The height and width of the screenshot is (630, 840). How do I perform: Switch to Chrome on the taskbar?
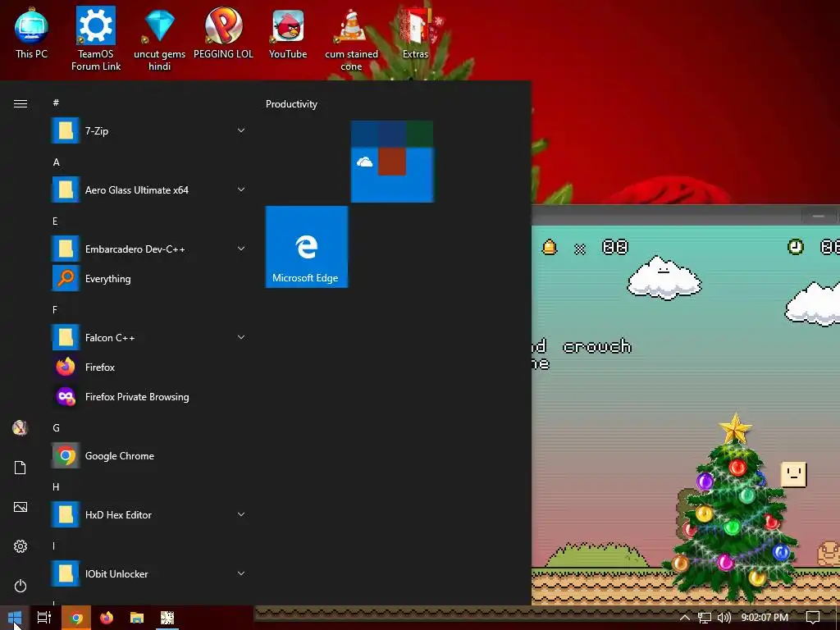click(x=76, y=618)
